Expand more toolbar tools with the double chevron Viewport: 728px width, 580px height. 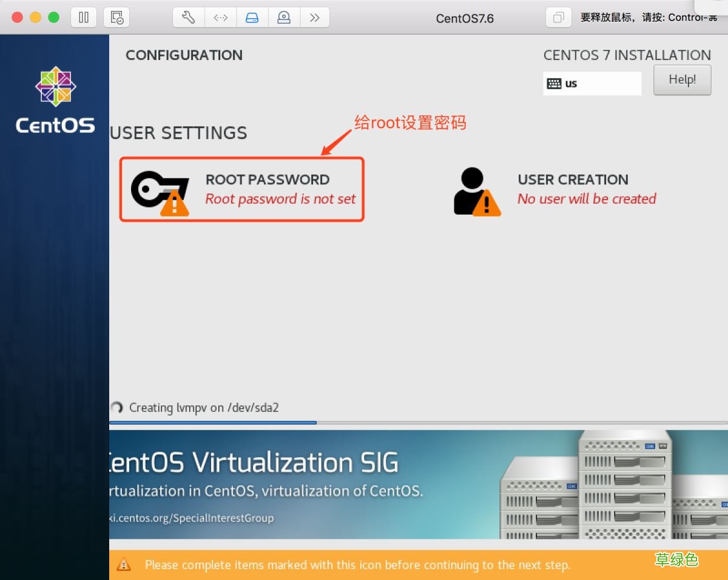315,17
